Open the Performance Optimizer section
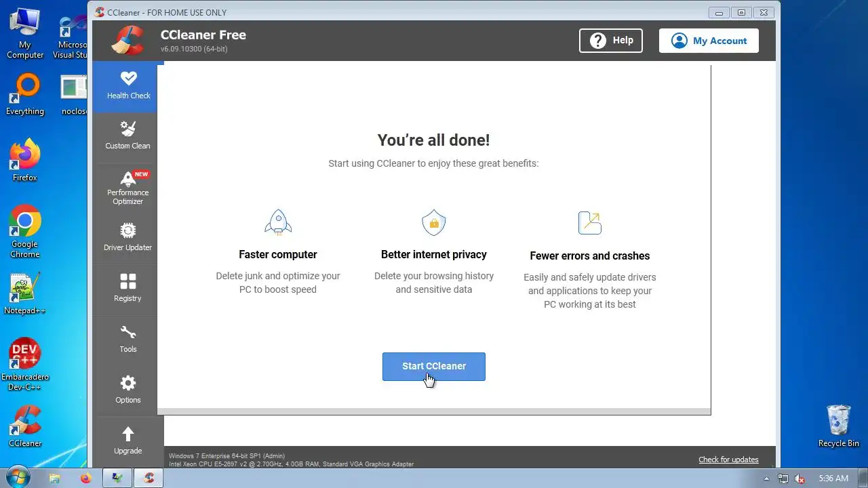The width and height of the screenshot is (868, 488). click(x=127, y=188)
